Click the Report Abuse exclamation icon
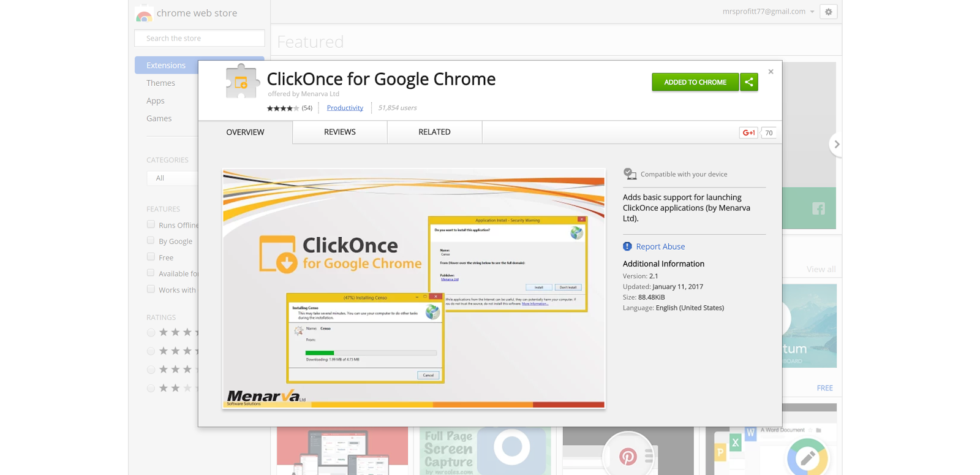Viewport: 980px width, 475px height. [x=627, y=246]
